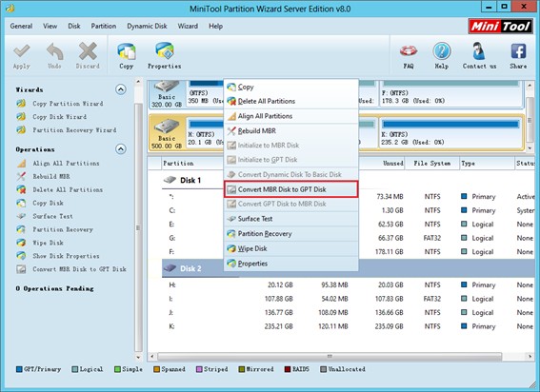Select partition H: row
Screen dimensions: 540x392
click(x=348, y=285)
